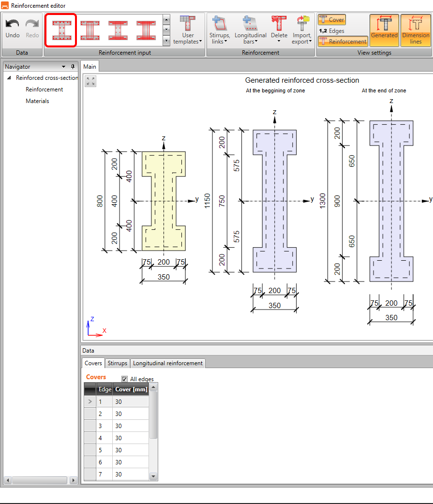
Task: Select Materials in the Navigator tree
Action: pyautogui.click(x=37, y=101)
